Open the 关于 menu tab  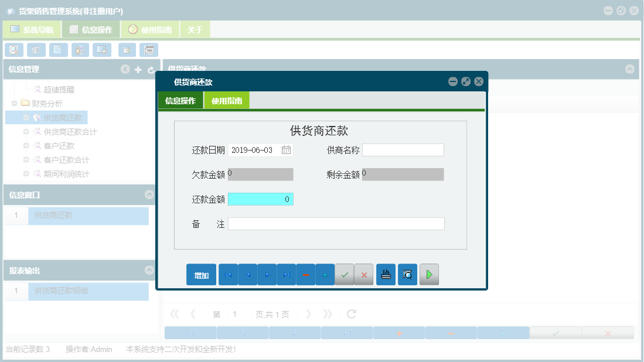pos(195,28)
